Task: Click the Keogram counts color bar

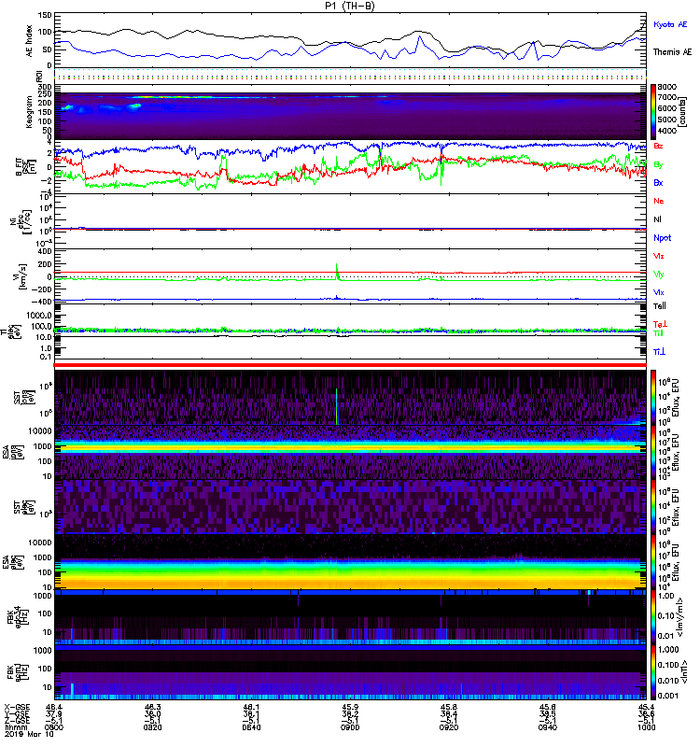Action: [x=653, y=110]
